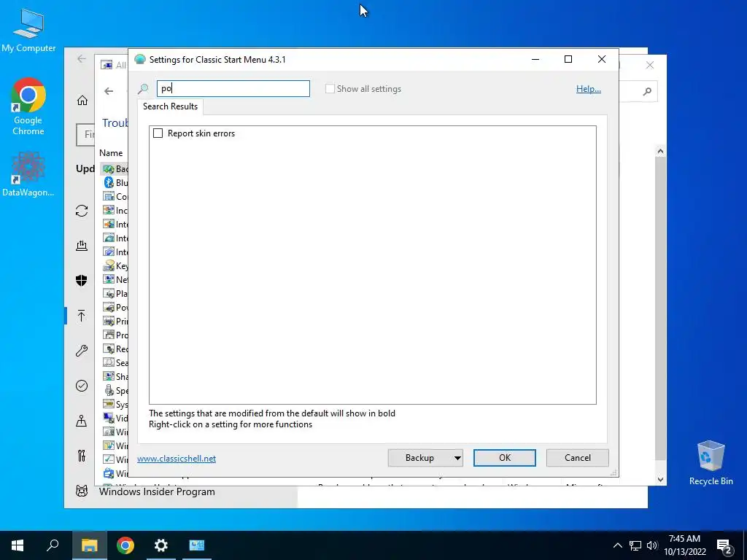This screenshot has height=560, width=747.
Task: Open the network status tray icon
Action: click(635, 545)
